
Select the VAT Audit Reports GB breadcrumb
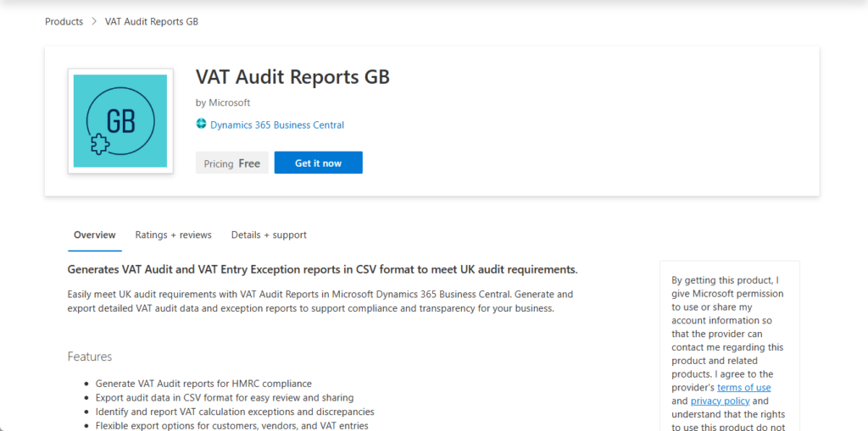point(151,22)
